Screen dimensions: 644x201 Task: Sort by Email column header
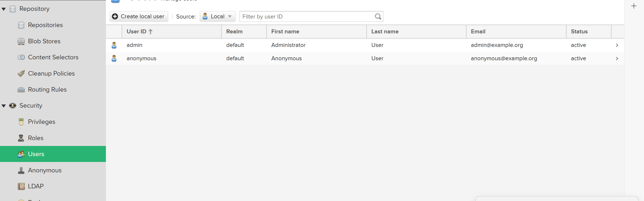coord(516,32)
